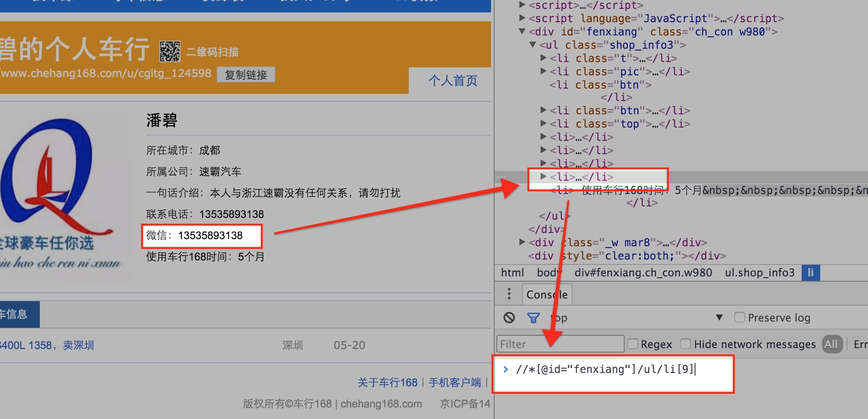The image size is (868, 419).
Task: Click the 所在城市：成都 line
Action: tap(183, 150)
